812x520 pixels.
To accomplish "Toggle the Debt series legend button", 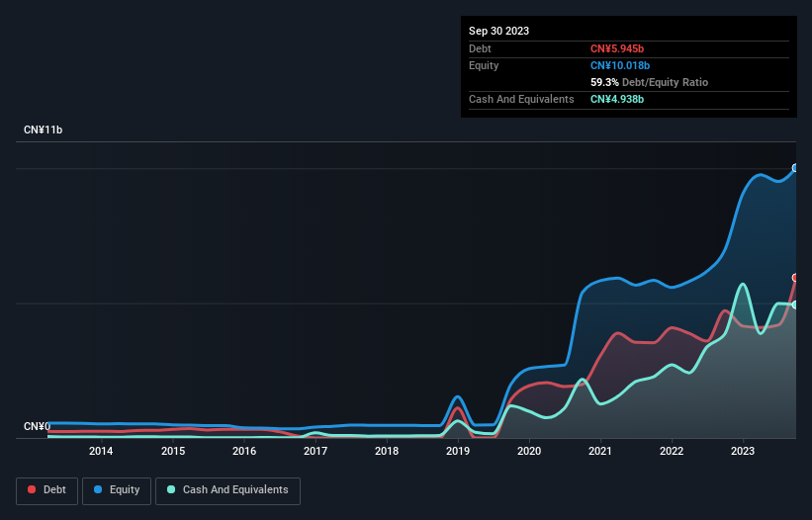I will pos(47,490).
